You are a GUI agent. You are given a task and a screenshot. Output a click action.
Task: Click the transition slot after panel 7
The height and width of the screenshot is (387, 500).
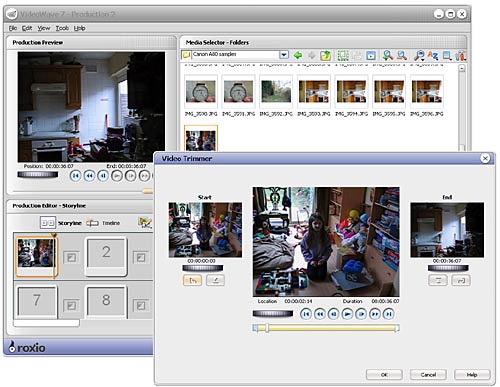(71, 305)
